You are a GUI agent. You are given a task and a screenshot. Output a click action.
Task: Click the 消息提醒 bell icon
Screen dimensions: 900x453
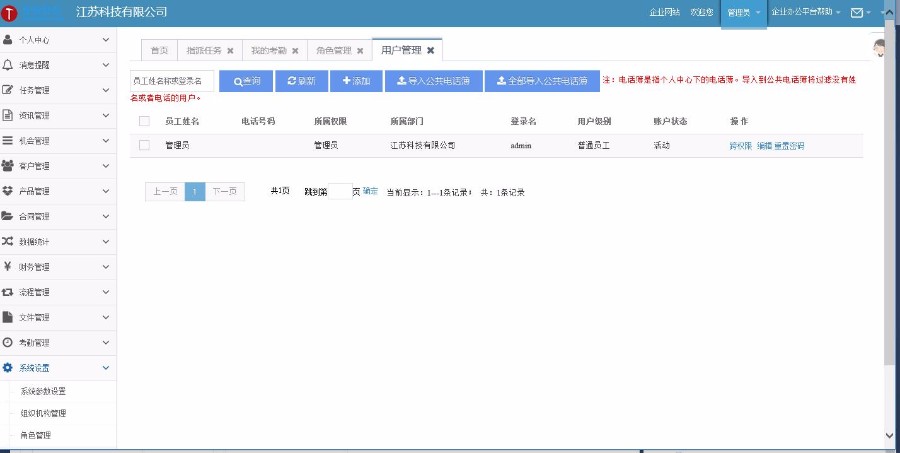(x=7, y=65)
